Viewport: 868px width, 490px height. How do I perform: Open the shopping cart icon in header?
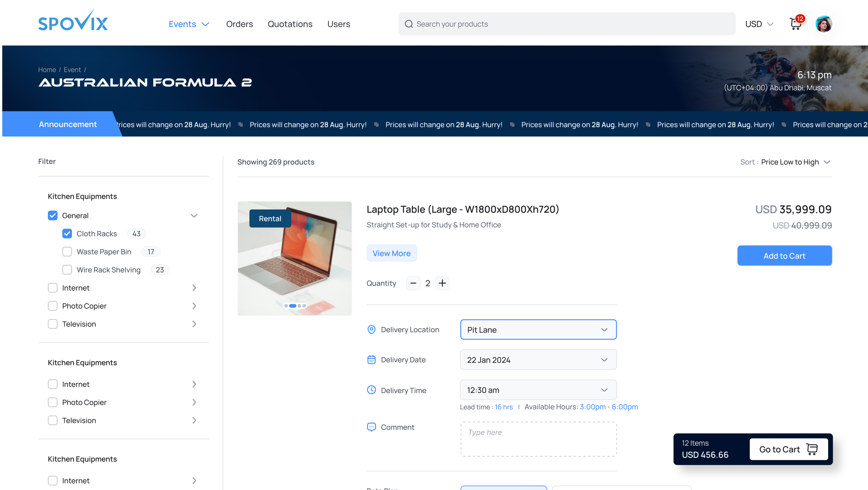click(x=796, y=24)
